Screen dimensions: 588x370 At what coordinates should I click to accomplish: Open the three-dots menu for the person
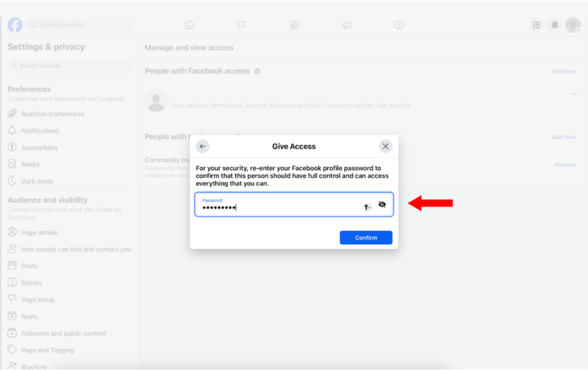[x=574, y=94]
